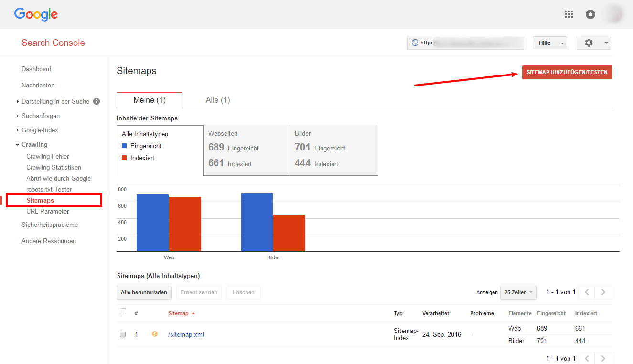This screenshot has width=633, height=364.
Task: Open robots.txt-Tester
Action: (49, 189)
